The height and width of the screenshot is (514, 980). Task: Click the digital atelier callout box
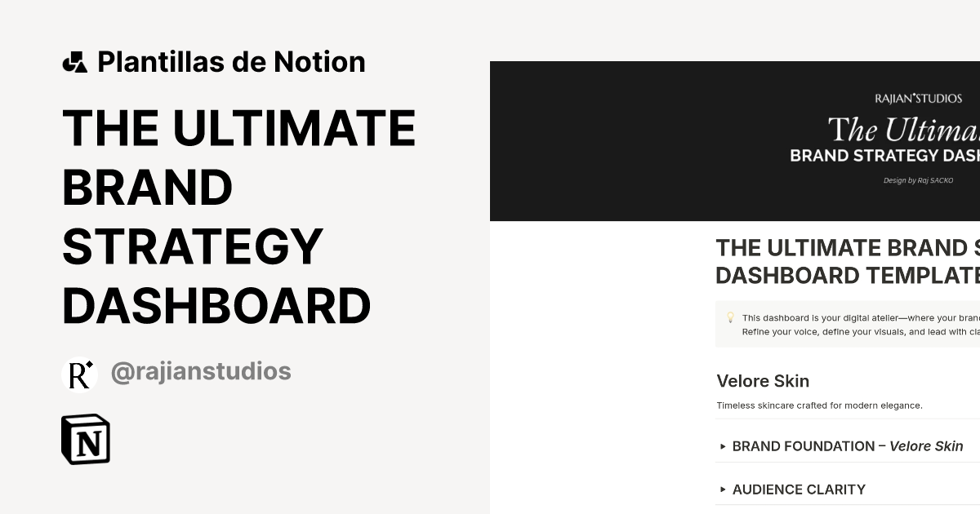coord(849,324)
